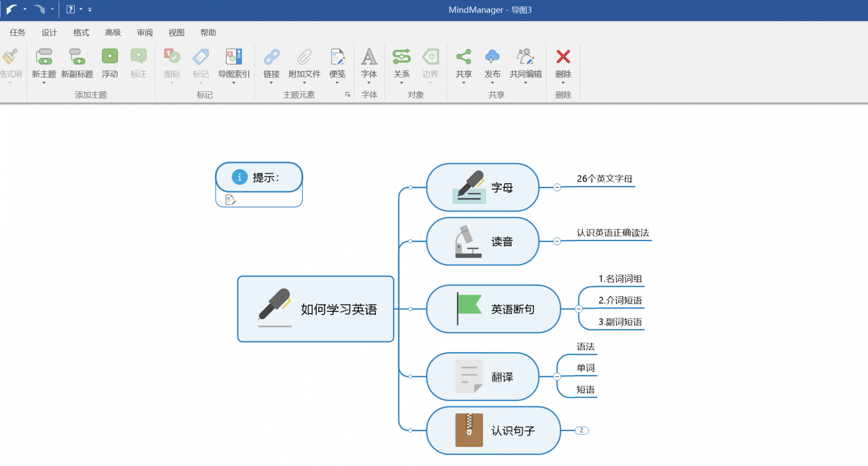This screenshot has width=868, height=466.
Task: Select subtopic 1.名词词组
Action: click(x=620, y=279)
